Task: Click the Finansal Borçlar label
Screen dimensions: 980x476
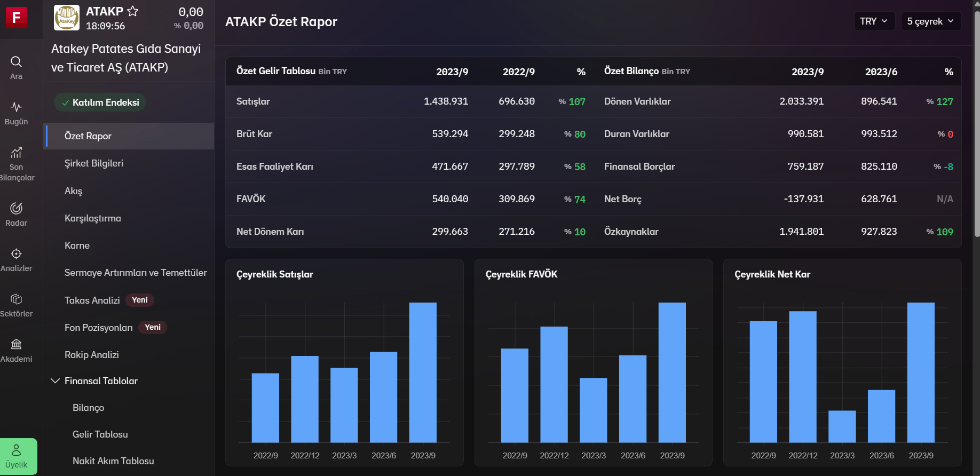Action: [x=639, y=166]
